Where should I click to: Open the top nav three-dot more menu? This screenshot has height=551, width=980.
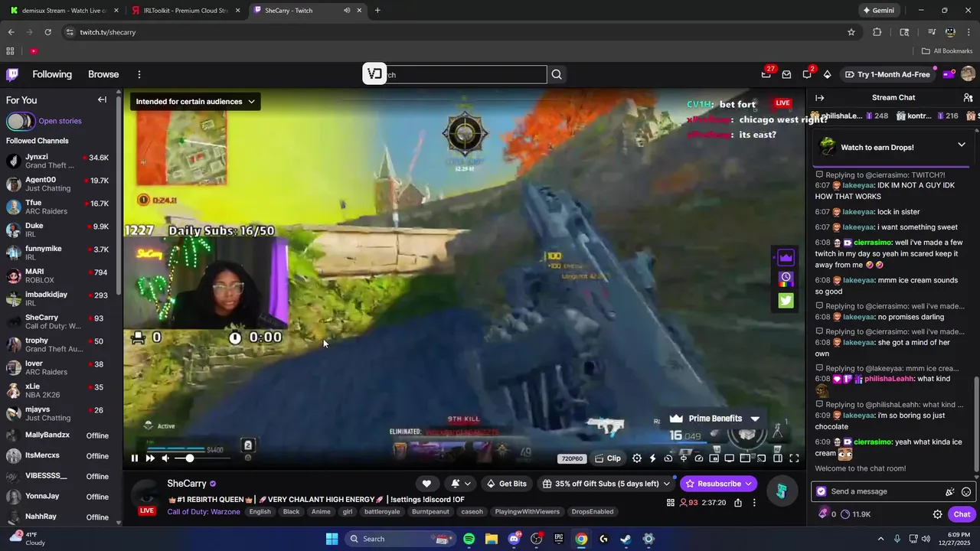pos(139,74)
